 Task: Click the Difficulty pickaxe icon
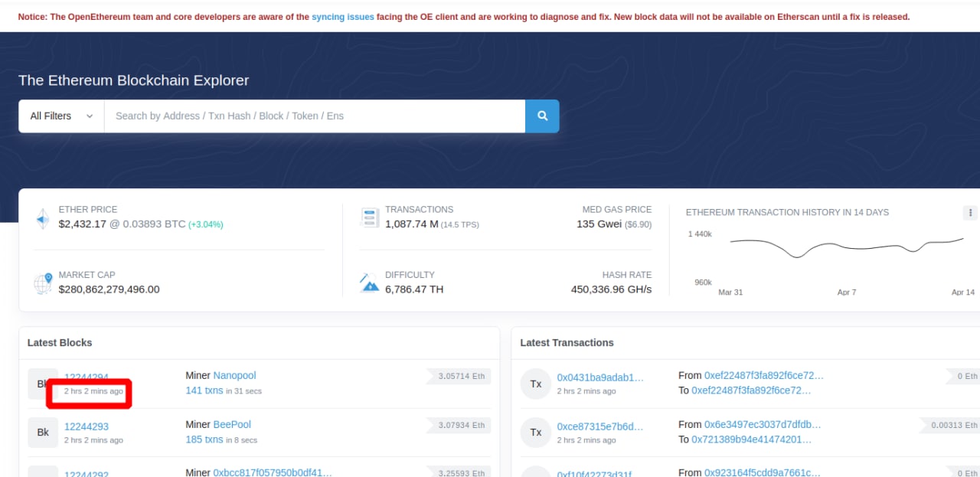tap(370, 283)
